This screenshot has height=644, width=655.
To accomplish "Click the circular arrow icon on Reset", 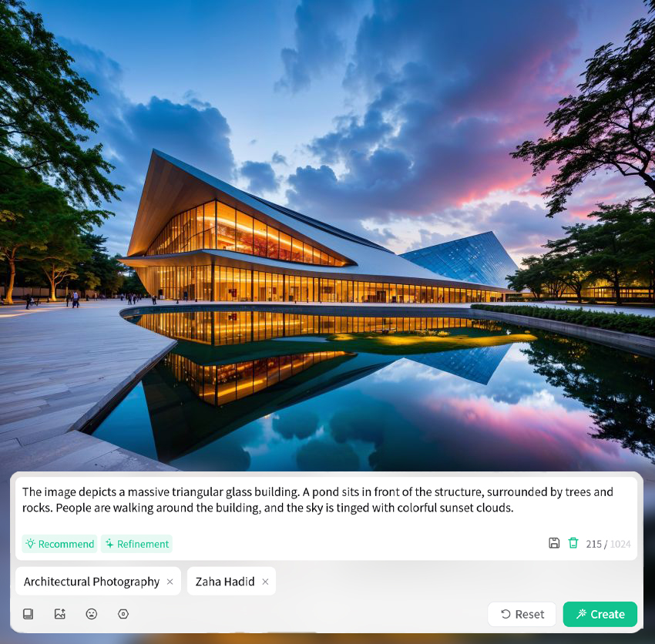I will [506, 614].
